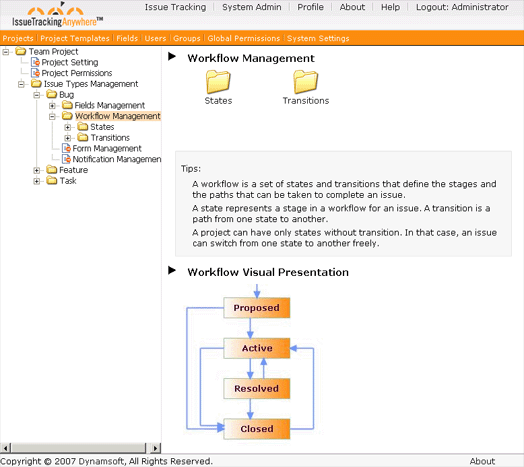Open the Project Templates tab
The width and height of the screenshot is (524, 467).
pyautogui.click(x=75, y=38)
